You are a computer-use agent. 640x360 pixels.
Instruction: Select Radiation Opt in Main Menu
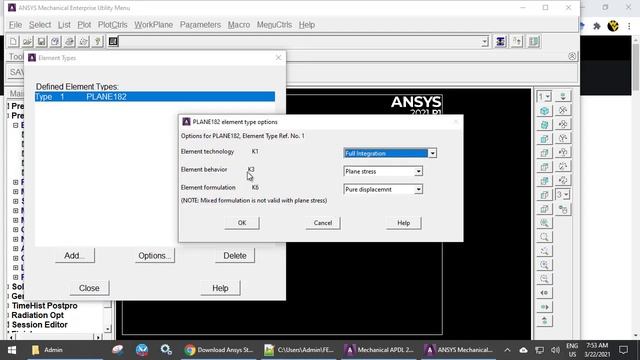38,315
